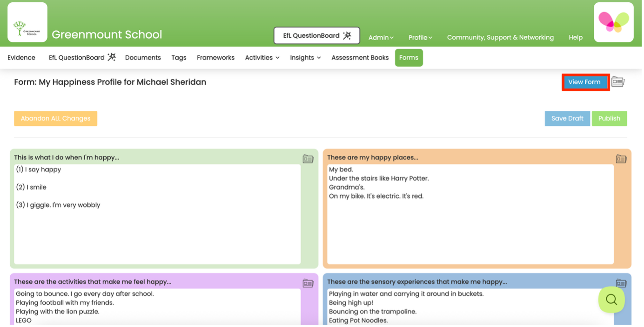Click the butterfly logo in the top right corner
Screen dimensions: 644x327
coord(613,22)
